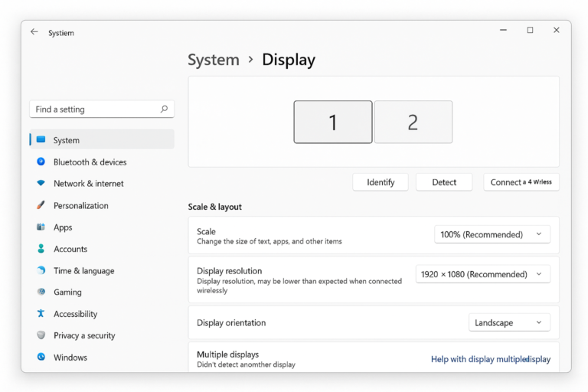This screenshot has width=588, height=392.
Task: Click the back arrow icon
Action: [x=34, y=32]
